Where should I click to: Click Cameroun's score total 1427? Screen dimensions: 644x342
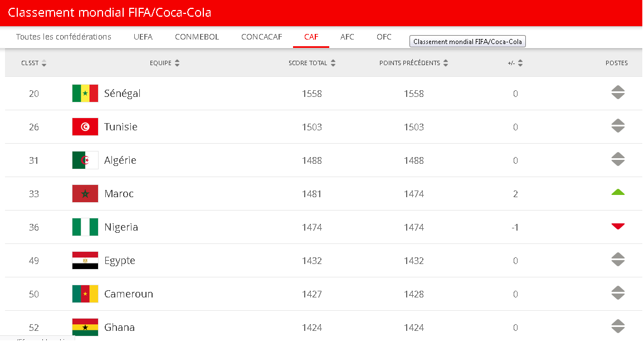[312, 294]
